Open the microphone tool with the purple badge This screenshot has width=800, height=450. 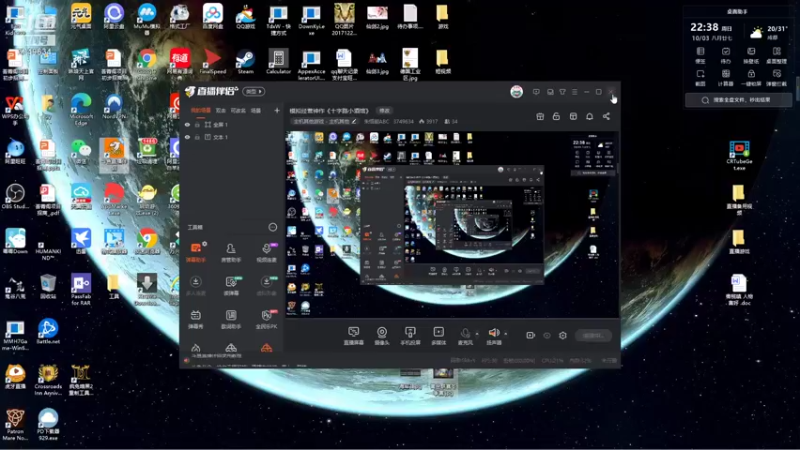266,252
